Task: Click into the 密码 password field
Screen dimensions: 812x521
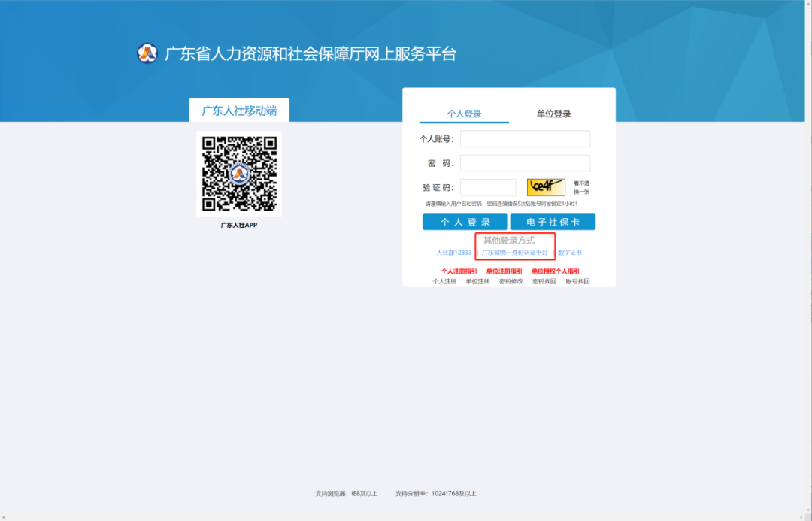Action: pos(525,163)
